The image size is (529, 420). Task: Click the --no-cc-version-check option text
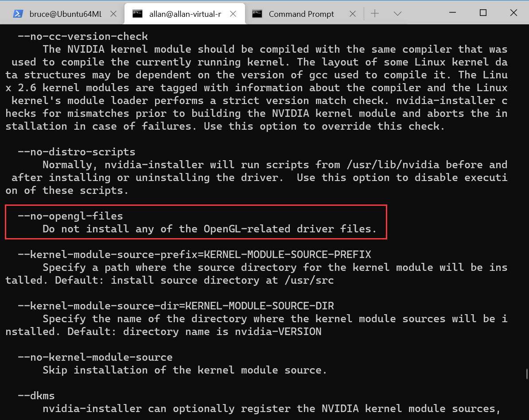click(83, 36)
